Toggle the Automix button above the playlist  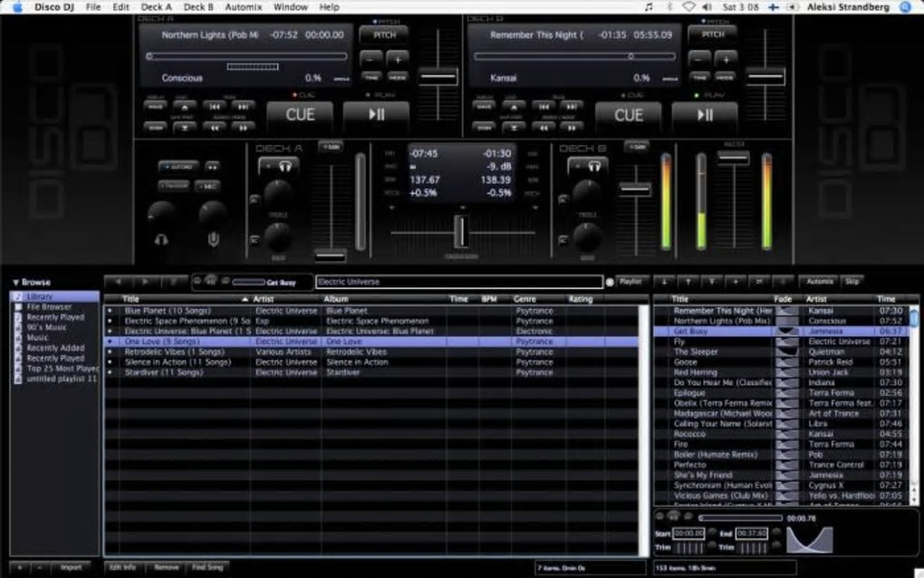click(819, 282)
